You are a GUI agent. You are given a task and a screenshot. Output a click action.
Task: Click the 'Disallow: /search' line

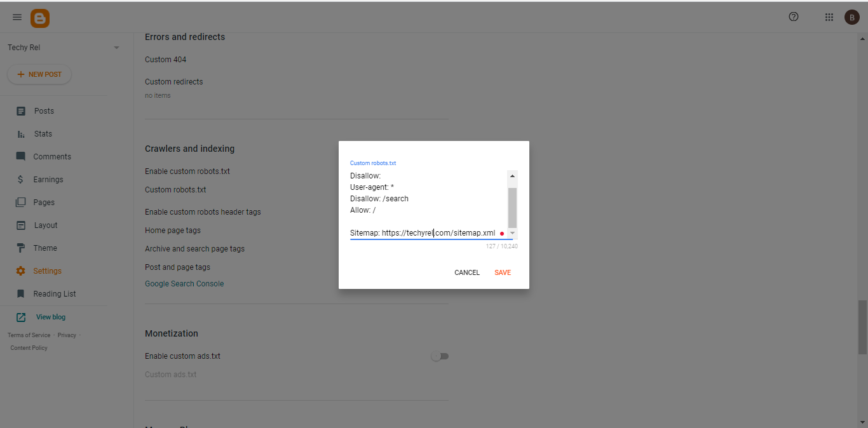379,199
